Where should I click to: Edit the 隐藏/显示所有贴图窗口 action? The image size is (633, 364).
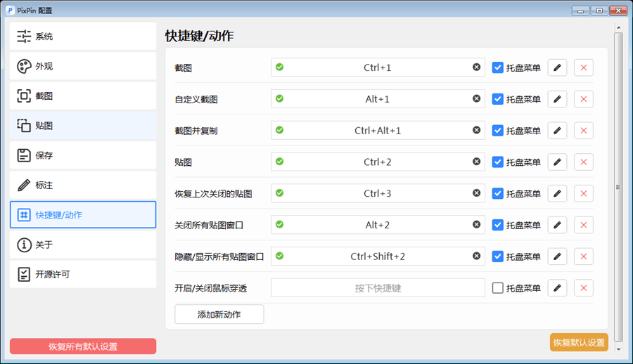557,256
